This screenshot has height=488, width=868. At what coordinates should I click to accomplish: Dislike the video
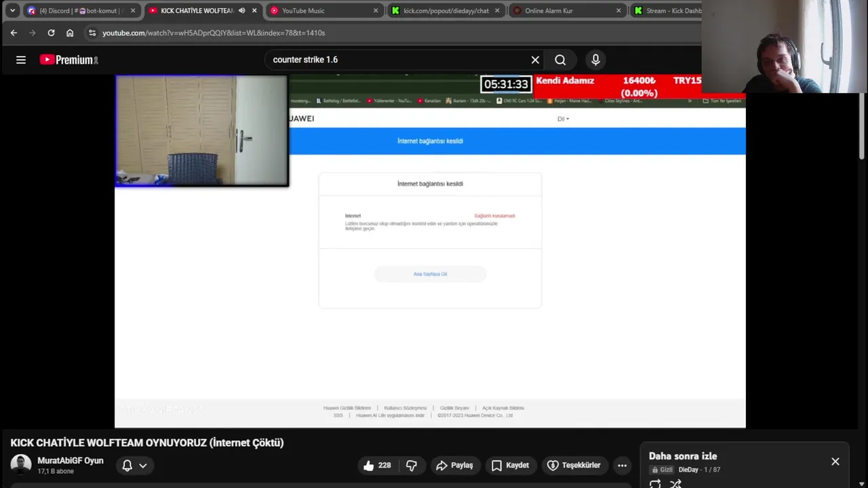point(411,466)
